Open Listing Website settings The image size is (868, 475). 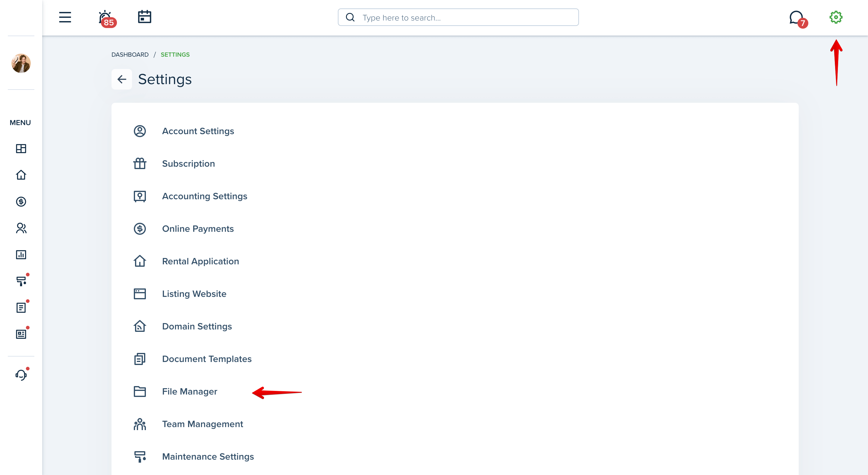[194, 294]
